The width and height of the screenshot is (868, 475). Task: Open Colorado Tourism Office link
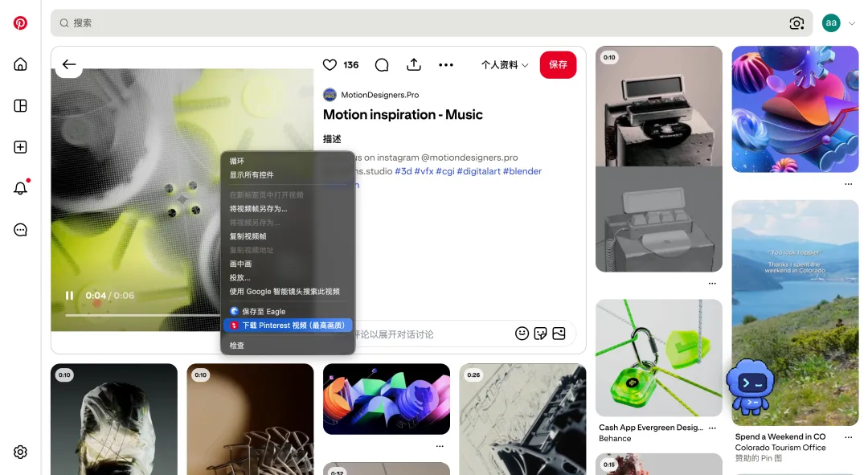point(780,448)
